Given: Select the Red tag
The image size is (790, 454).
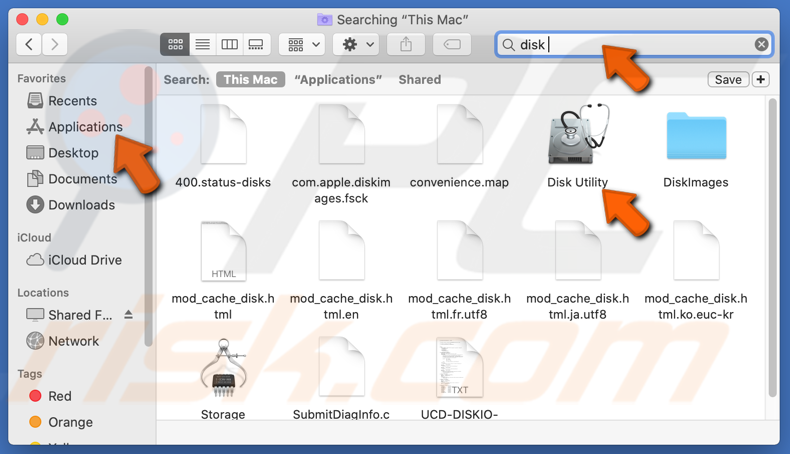Looking at the screenshot, I should 59,396.
